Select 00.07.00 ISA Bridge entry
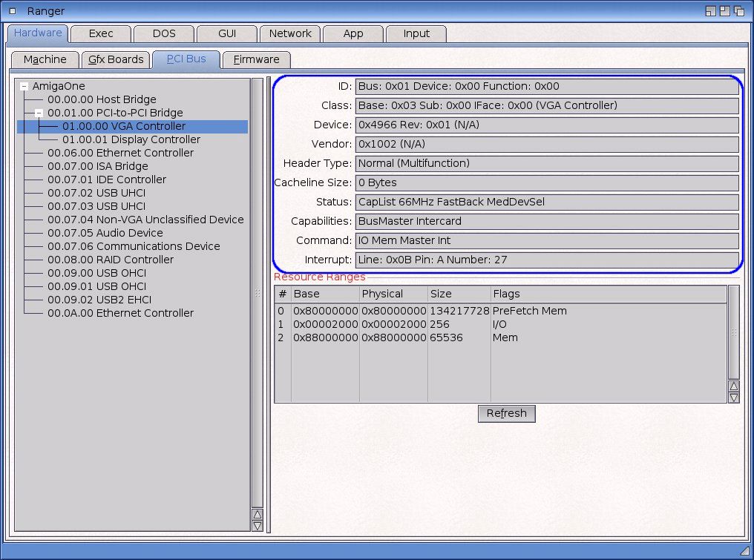Screen dimensions: 754x560 pyautogui.click(x=98, y=166)
